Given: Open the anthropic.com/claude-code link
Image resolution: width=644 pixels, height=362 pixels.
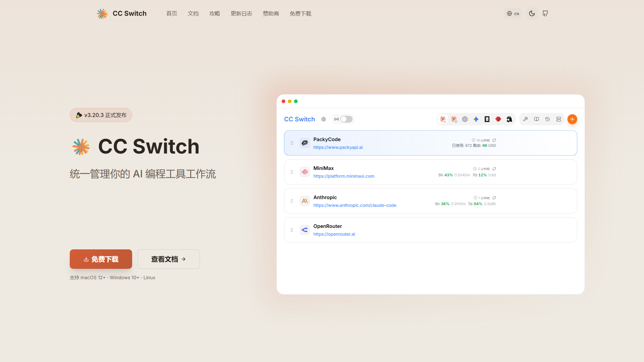Looking at the screenshot, I should point(355,205).
